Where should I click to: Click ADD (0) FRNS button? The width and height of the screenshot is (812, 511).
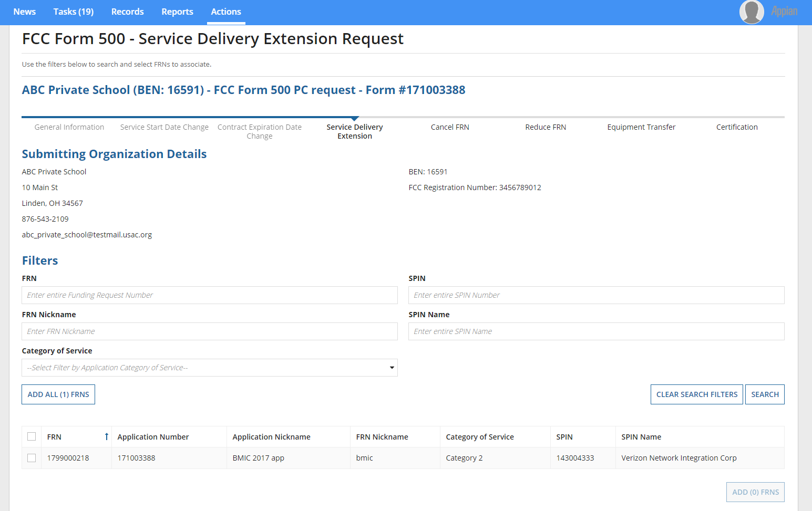pyautogui.click(x=755, y=492)
